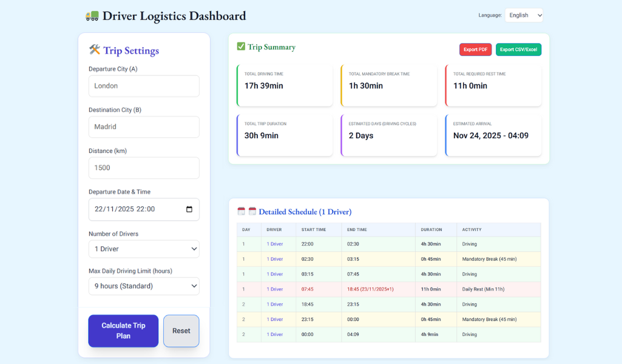The height and width of the screenshot is (364, 622).
Task: Click the Reset button
Action: pyautogui.click(x=181, y=331)
